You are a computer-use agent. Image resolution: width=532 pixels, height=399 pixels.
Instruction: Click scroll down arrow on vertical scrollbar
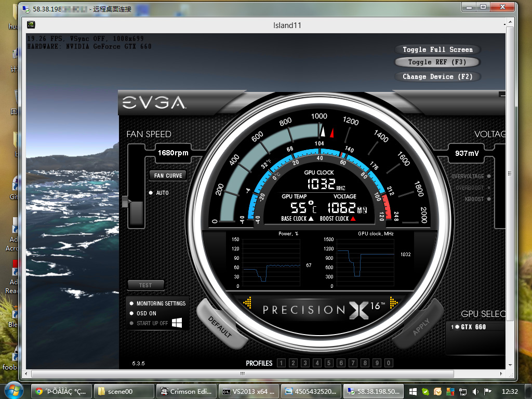(510, 365)
